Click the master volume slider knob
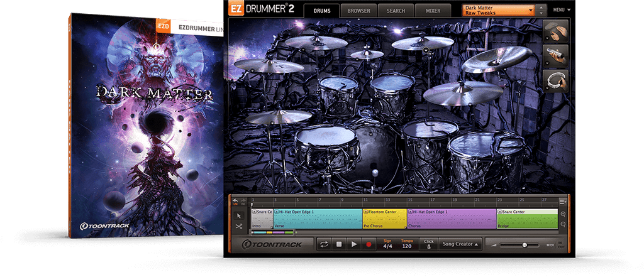 pyautogui.click(x=525, y=245)
